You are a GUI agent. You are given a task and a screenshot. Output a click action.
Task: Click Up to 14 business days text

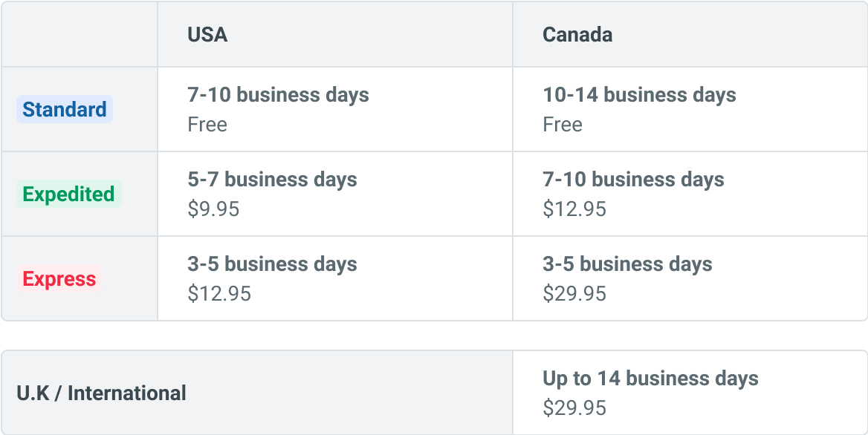coord(650,379)
